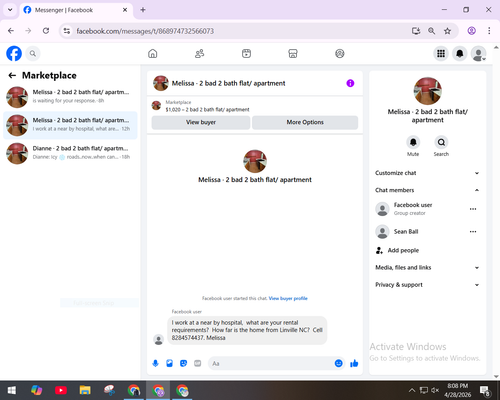Record a voice clip microphone icon
The height and width of the screenshot is (400, 500).
(155, 363)
